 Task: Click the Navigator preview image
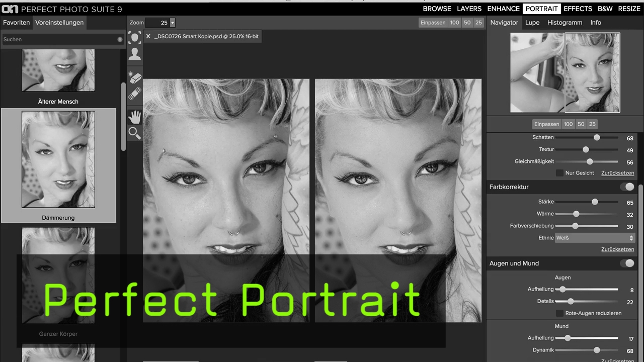pyautogui.click(x=565, y=72)
